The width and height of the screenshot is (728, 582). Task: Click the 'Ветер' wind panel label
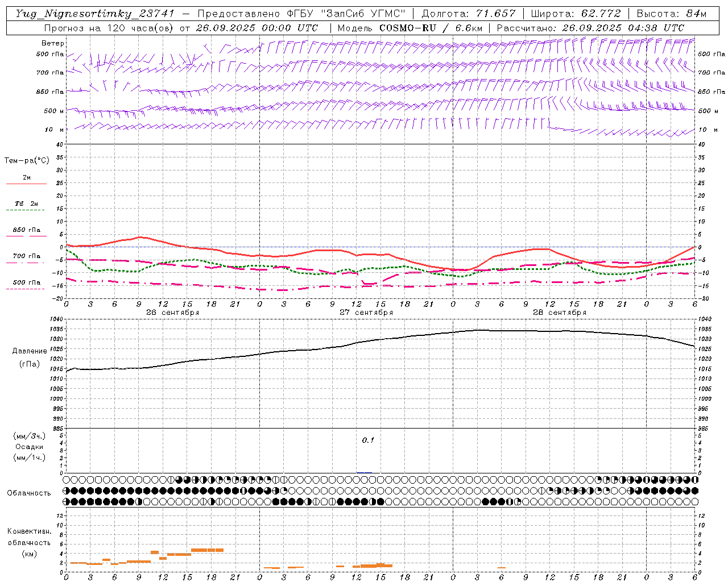(x=53, y=43)
